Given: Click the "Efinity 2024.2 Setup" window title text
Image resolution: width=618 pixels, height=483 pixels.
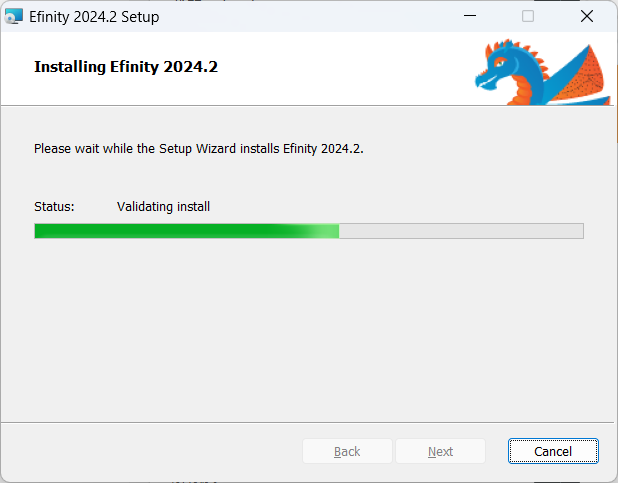Looking at the screenshot, I should 94,17.
